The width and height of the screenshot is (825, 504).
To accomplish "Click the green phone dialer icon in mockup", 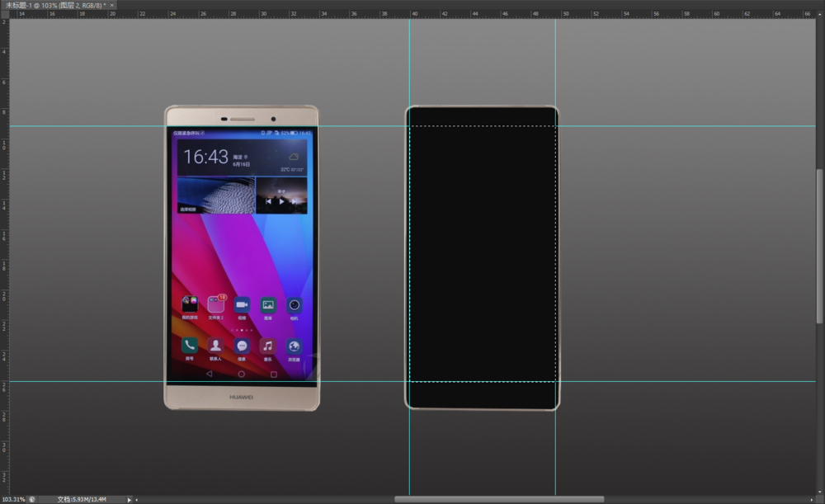I will click(190, 346).
